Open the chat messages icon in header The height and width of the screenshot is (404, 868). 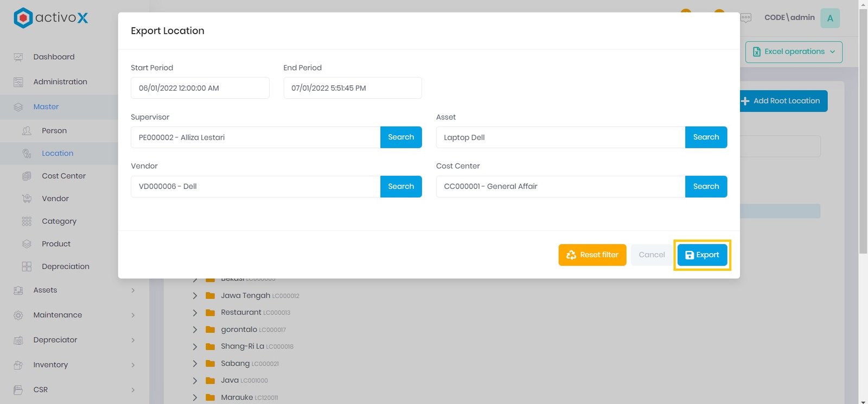pyautogui.click(x=746, y=18)
